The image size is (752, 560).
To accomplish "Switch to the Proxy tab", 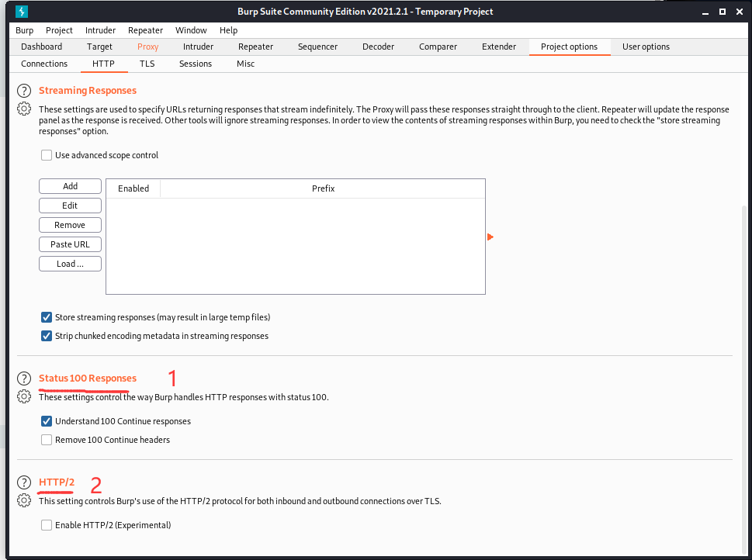I will pyautogui.click(x=147, y=47).
